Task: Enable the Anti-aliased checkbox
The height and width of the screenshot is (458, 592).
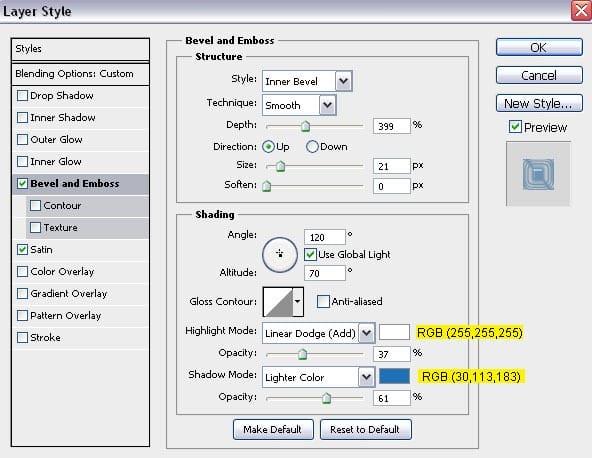Action: 323,301
